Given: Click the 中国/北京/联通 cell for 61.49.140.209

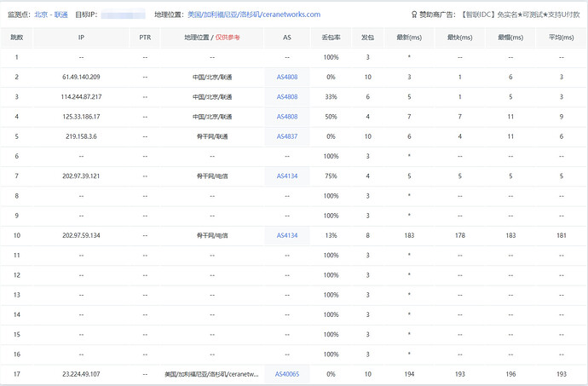Looking at the screenshot, I should pyautogui.click(x=212, y=77).
